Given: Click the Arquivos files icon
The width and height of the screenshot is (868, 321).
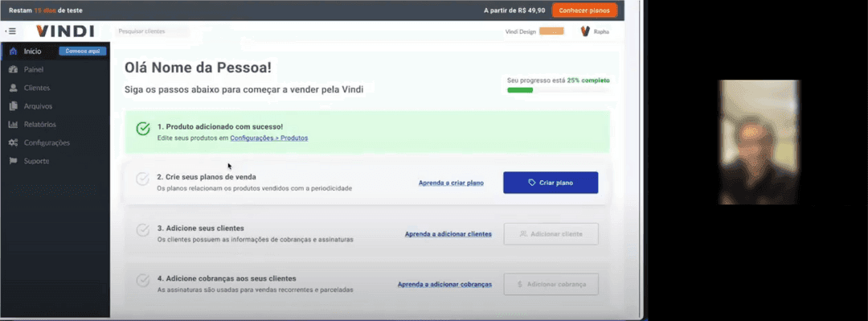Looking at the screenshot, I should 14,106.
